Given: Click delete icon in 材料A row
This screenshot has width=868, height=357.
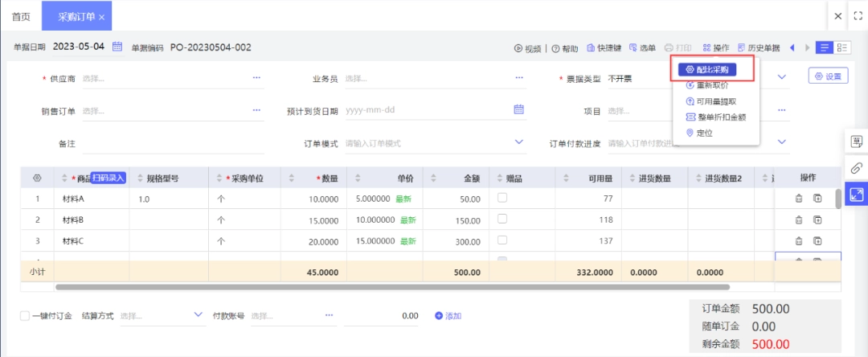Looking at the screenshot, I should click(x=798, y=199).
